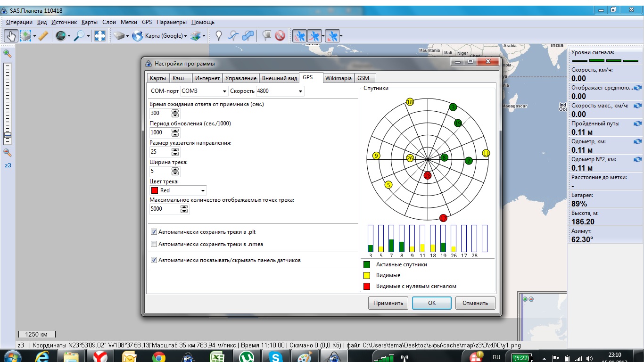Enable auto-save tracks in .nmea
644x362 pixels.
[x=154, y=244]
